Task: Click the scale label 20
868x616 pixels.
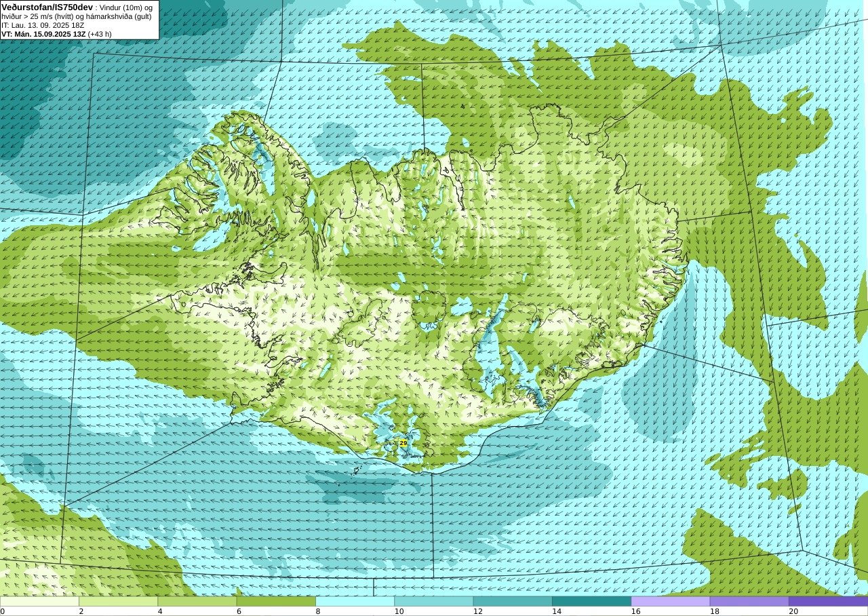Action: tap(793, 611)
